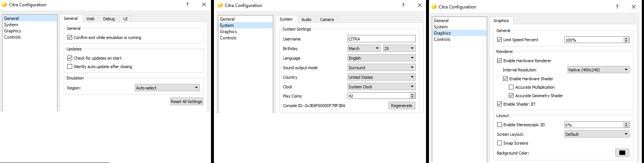Toggle the Limit Speed Percent checkbox
This screenshot has width=644, height=163.
499,40
